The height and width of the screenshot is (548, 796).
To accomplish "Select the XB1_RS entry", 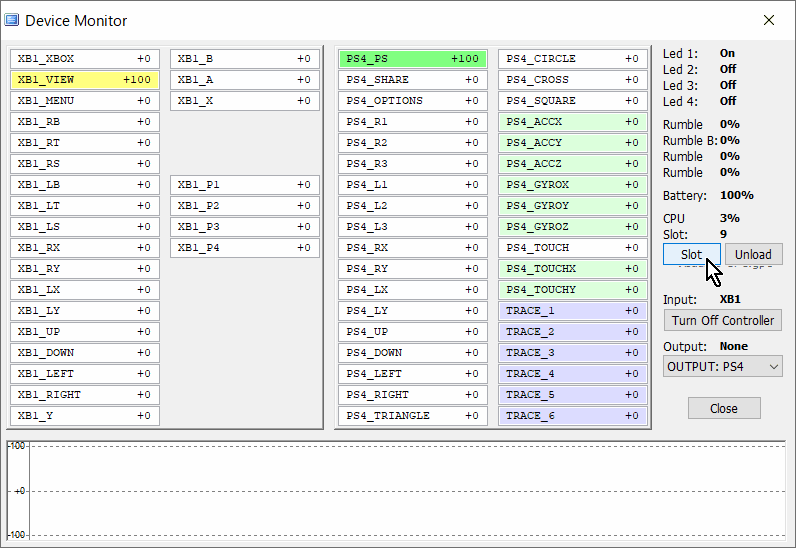I will point(85,164).
